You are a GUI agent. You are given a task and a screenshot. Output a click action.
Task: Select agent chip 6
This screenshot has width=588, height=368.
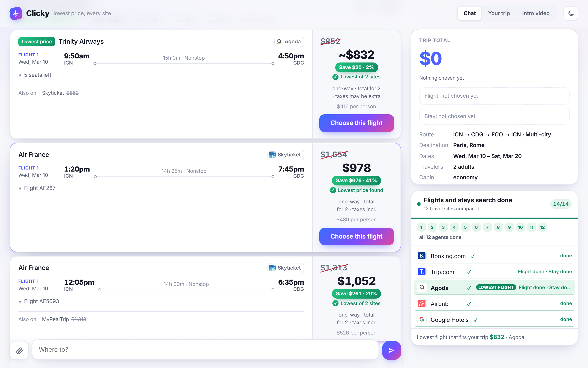(x=476, y=227)
